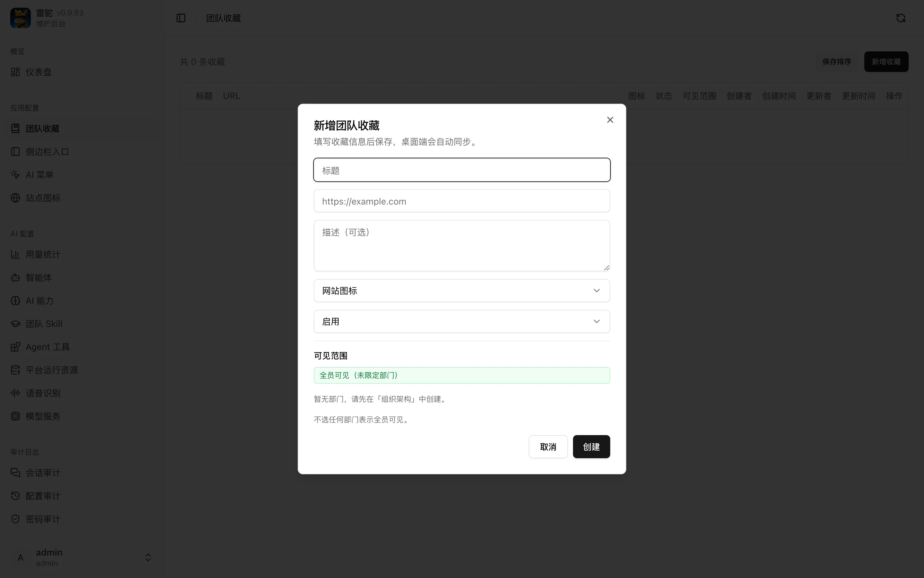Viewport: 924px width, 578px height.
Task: Open 站点图标 menu item
Action: coord(82,198)
